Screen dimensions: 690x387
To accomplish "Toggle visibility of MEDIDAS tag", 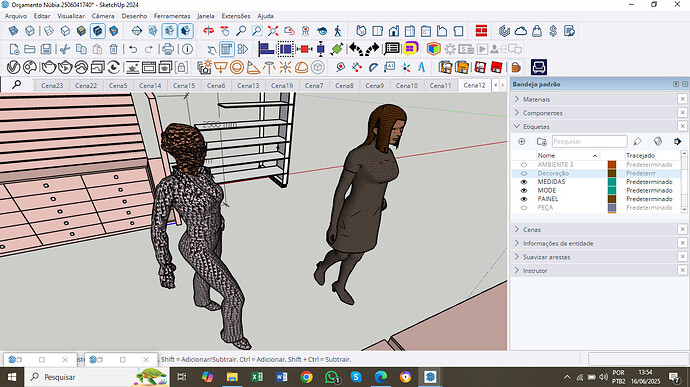I will [524, 182].
